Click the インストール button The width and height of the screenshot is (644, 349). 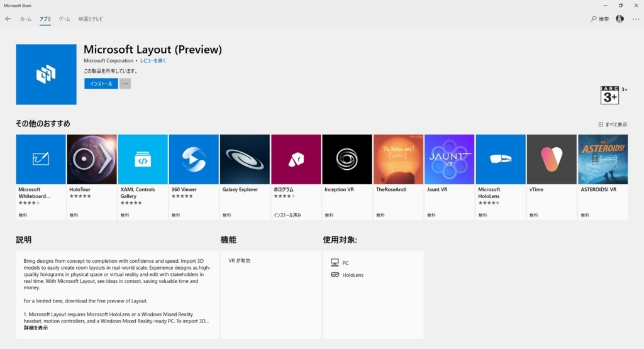click(101, 84)
